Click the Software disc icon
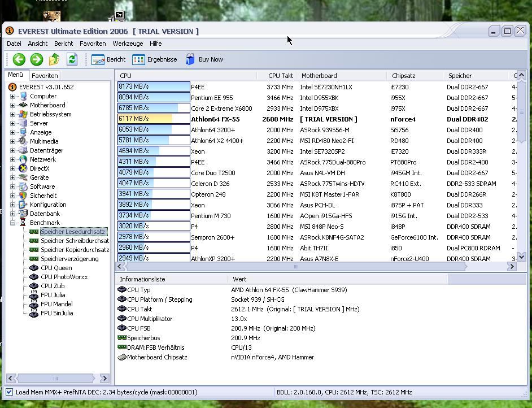This screenshot has height=408, width=532. coord(23,186)
